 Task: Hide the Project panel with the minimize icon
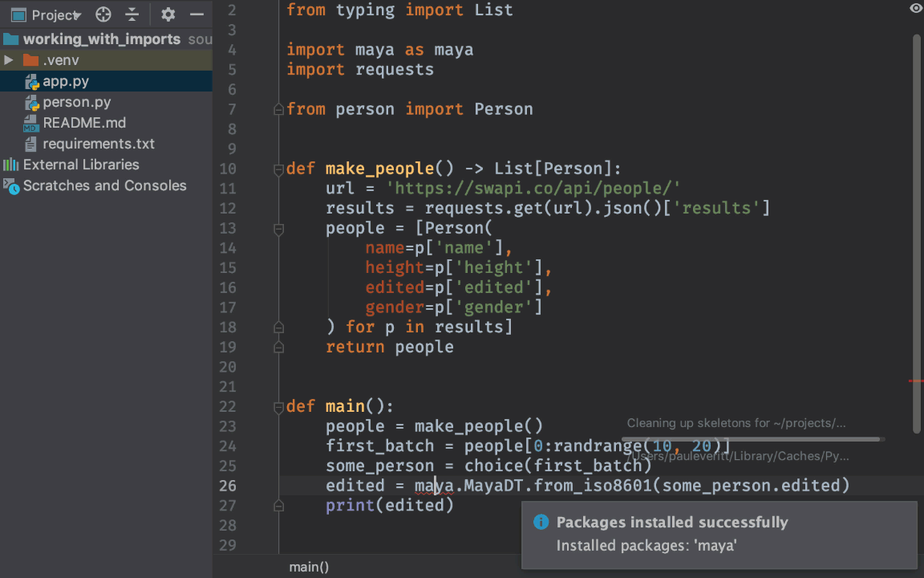pyautogui.click(x=197, y=14)
